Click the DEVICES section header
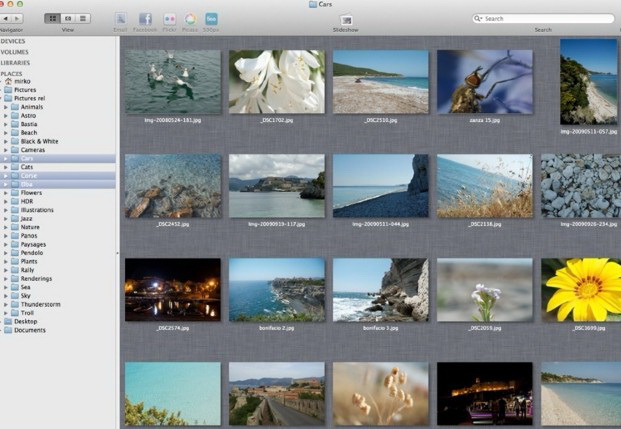The image size is (621, 429). (13, 41)
